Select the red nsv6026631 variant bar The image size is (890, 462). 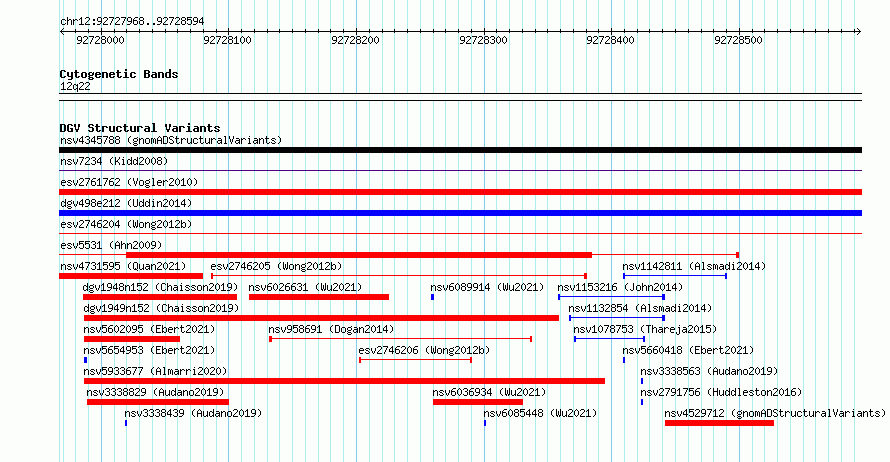point(319,297)
